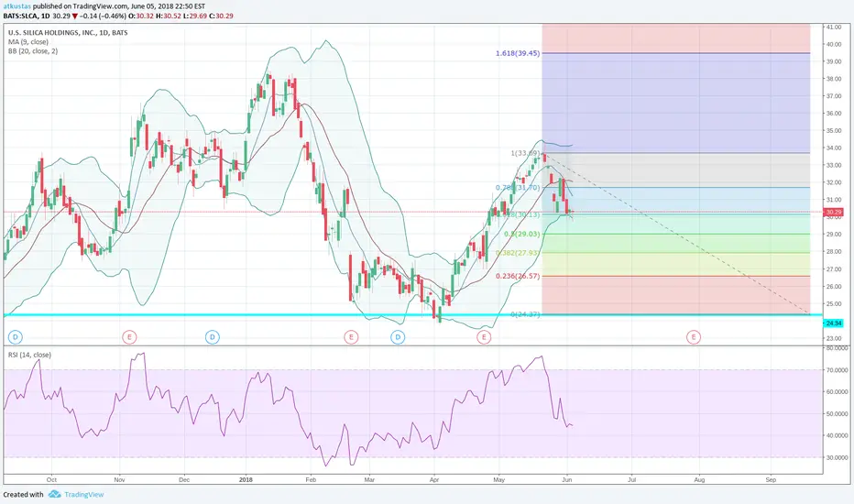Click the H:30.52 high value in header
The width and height of the screenshot is (854, 504).
click(169, 16)
